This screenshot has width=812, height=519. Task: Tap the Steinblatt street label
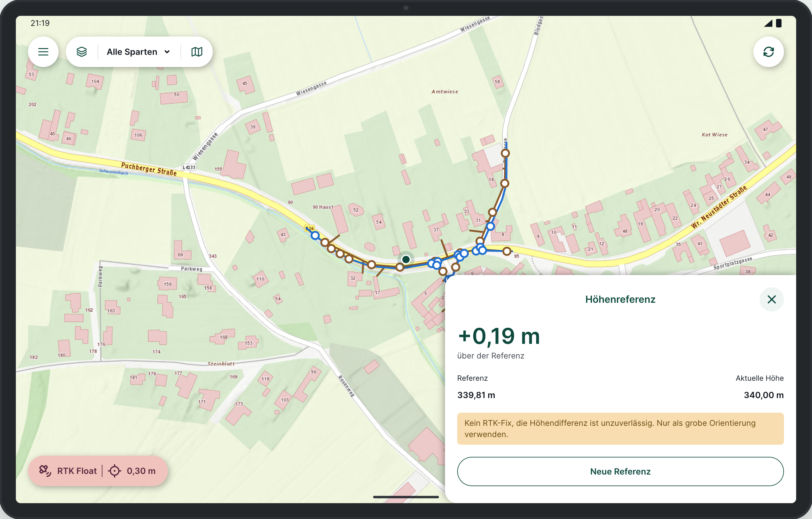pos(221,364)
